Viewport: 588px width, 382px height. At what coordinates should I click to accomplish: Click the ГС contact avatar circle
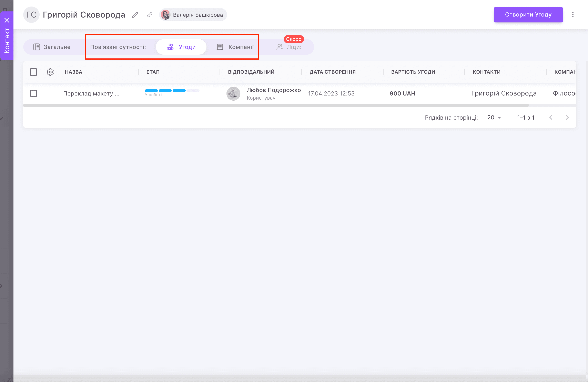(31, 15)
